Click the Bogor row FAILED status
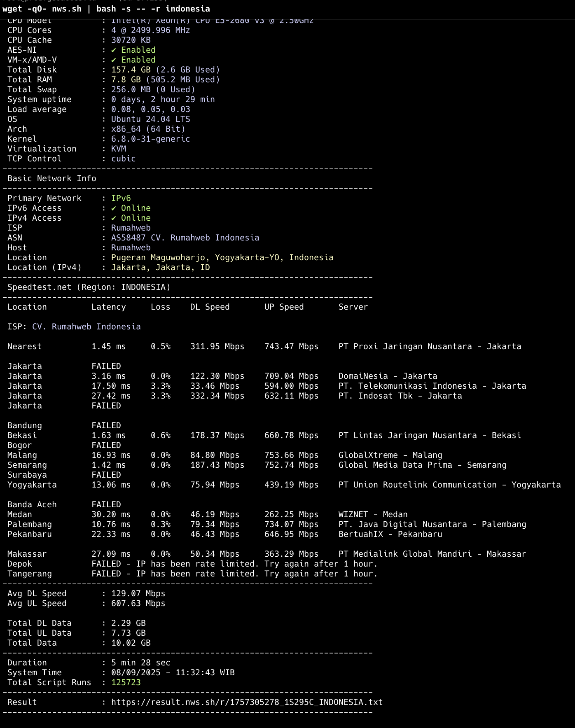The height and width of the screenshot is (728, 575). click(x=106, y=445)
